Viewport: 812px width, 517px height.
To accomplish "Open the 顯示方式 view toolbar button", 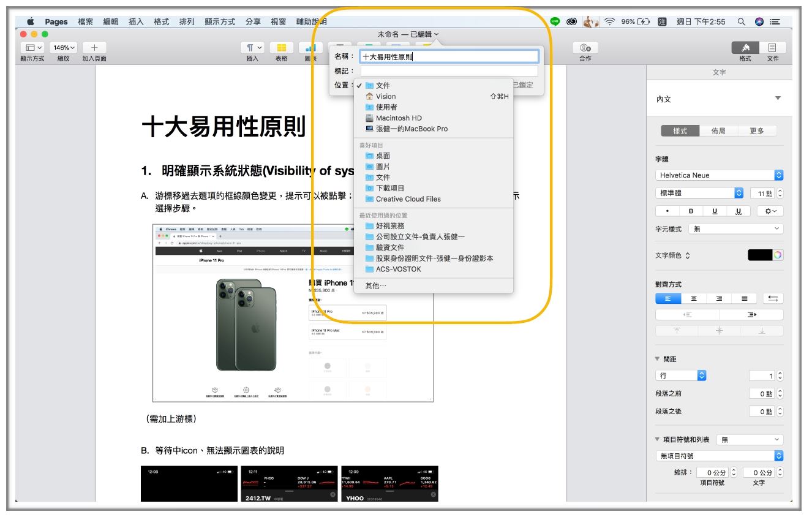I will (32, 48).
